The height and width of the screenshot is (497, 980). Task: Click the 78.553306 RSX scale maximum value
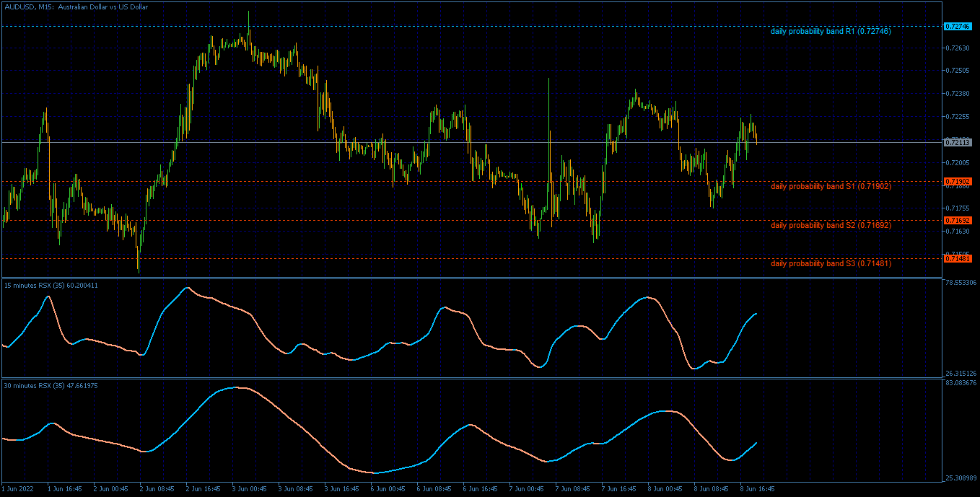pos(960,283)
